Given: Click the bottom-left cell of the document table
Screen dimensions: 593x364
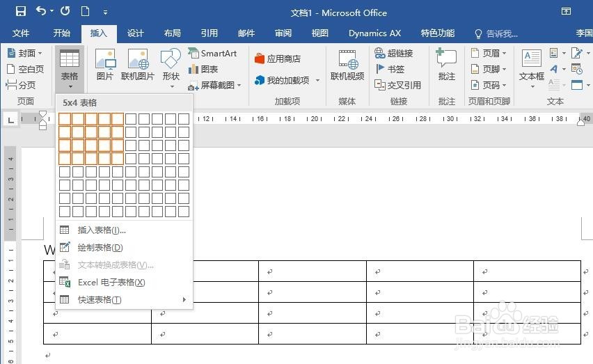Looking at the screenshot, I should pyautogui.click(x=97, y=334).
